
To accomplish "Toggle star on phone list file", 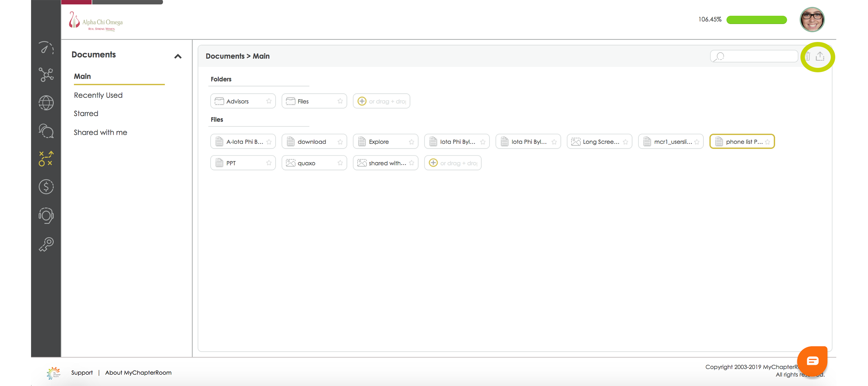I will [768, 142].
